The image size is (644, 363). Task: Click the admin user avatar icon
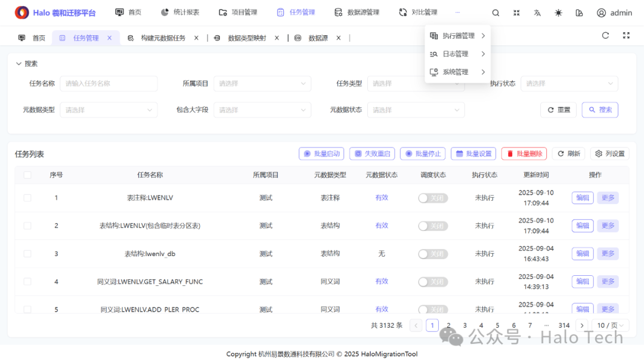click(x=601, y=13)
